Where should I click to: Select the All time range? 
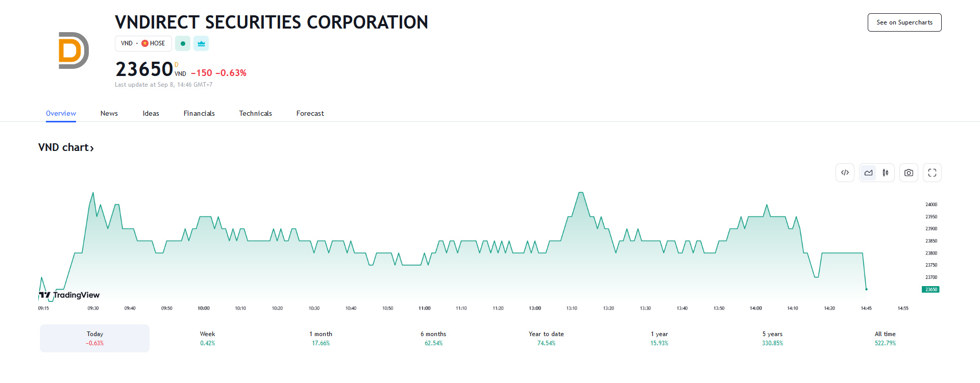pyautogui.click(x=885, y=338)
